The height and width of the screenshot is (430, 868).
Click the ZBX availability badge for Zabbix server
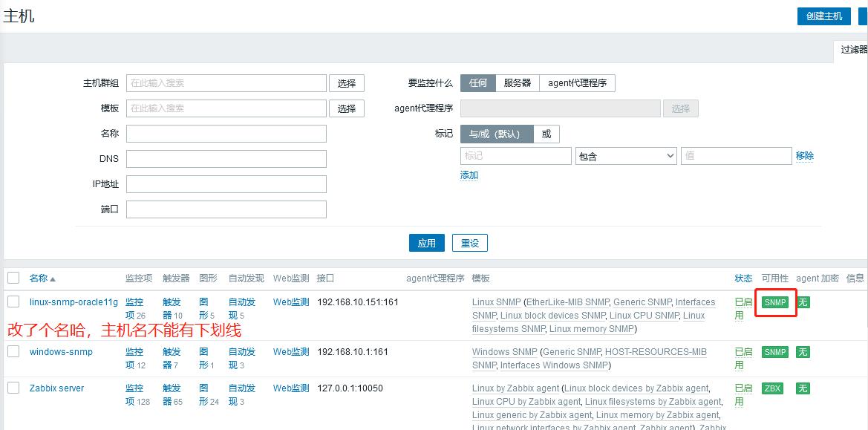[x=773, y=388]
